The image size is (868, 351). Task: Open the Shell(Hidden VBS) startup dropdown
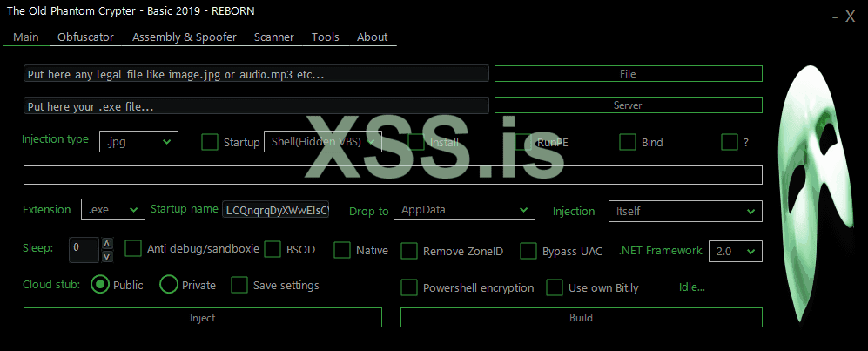pyautogui.click(x=323, y=142)
